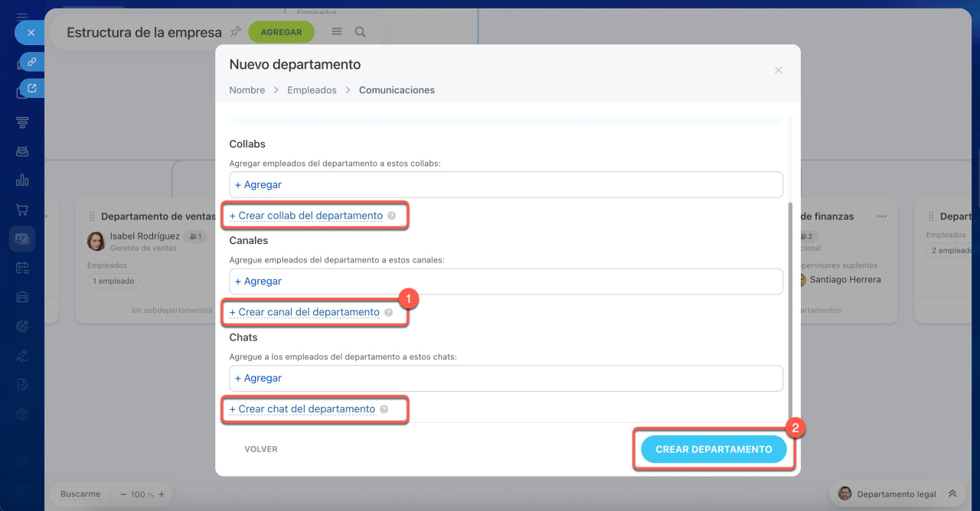
Task: Click help icon beside Crear canal del departamento
Action: click(389, 312)
